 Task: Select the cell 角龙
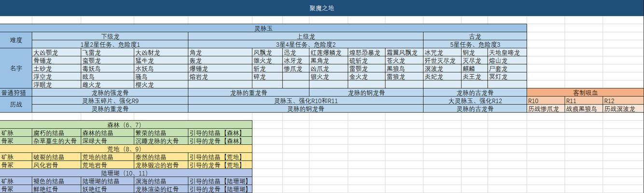[220, 52]
